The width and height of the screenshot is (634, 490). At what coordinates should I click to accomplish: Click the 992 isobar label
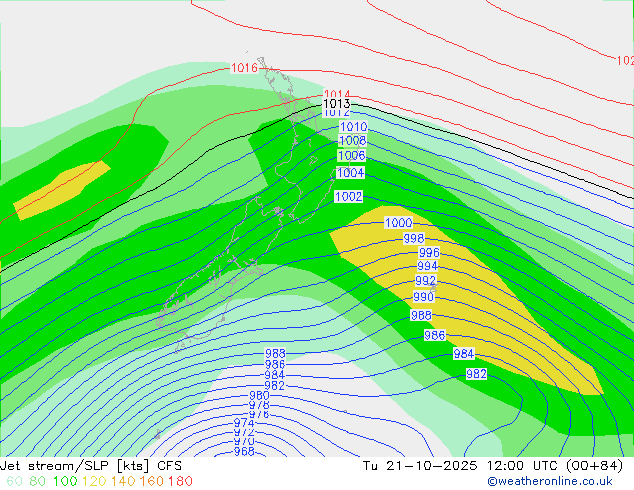click(x=425, y=280)
